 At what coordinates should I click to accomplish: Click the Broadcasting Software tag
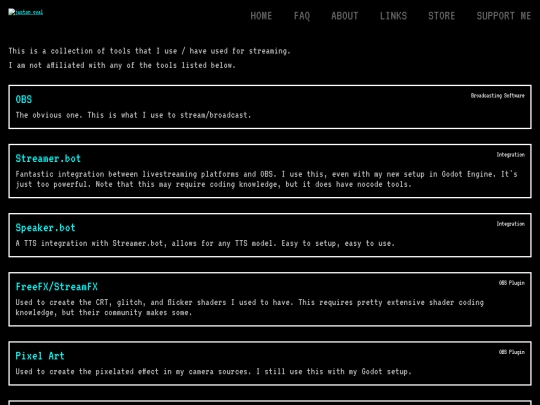tap(498, 96)
